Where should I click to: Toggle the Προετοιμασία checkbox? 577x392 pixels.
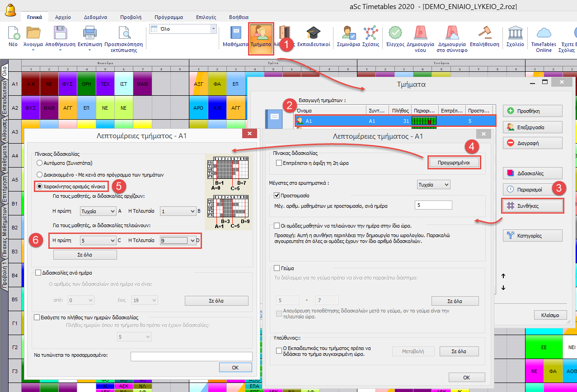point(277,196)
